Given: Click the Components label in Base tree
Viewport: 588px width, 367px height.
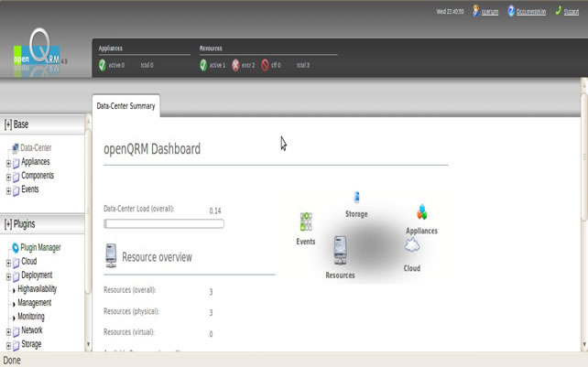Looking at the screenshot, I should click(38, 176).
